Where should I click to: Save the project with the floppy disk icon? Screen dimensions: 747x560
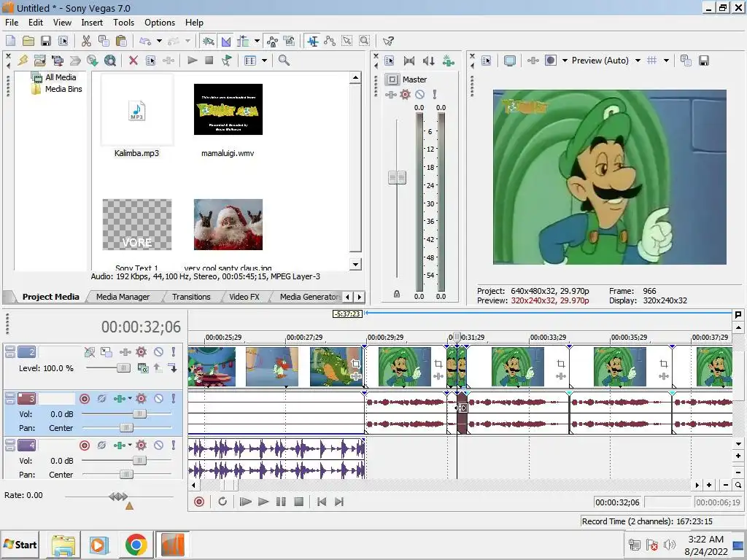pos(46,41)
